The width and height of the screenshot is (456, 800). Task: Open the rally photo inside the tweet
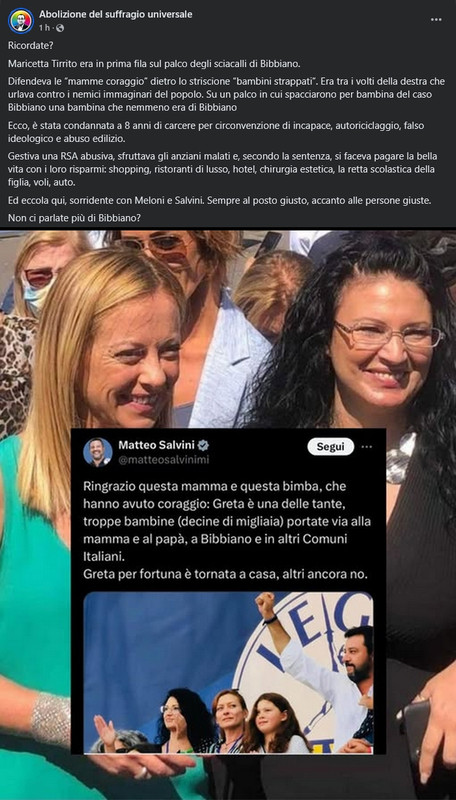[228, 672]
